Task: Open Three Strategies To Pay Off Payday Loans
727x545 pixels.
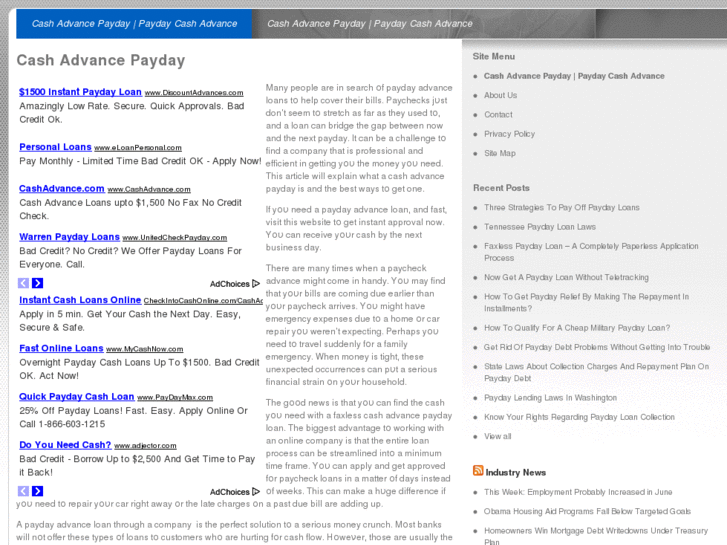Action: [x=561, y=207]
